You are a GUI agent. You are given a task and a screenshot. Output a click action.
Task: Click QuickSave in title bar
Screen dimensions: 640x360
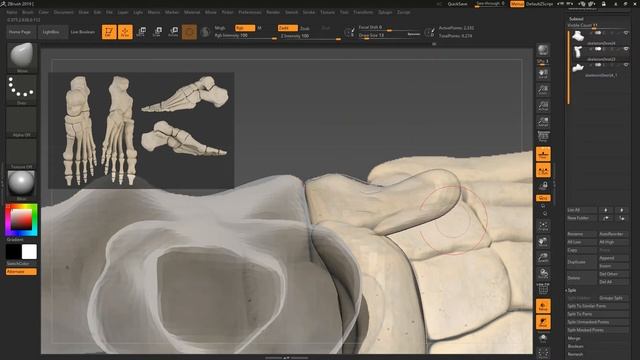pyautogui.click(x=457, y=4)
